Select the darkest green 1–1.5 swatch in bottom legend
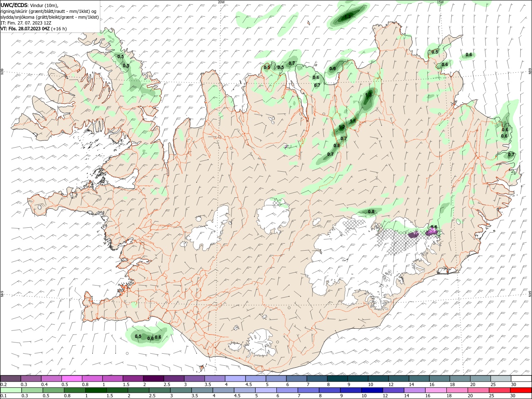This screenshot has height=399, width=532. 96,390
